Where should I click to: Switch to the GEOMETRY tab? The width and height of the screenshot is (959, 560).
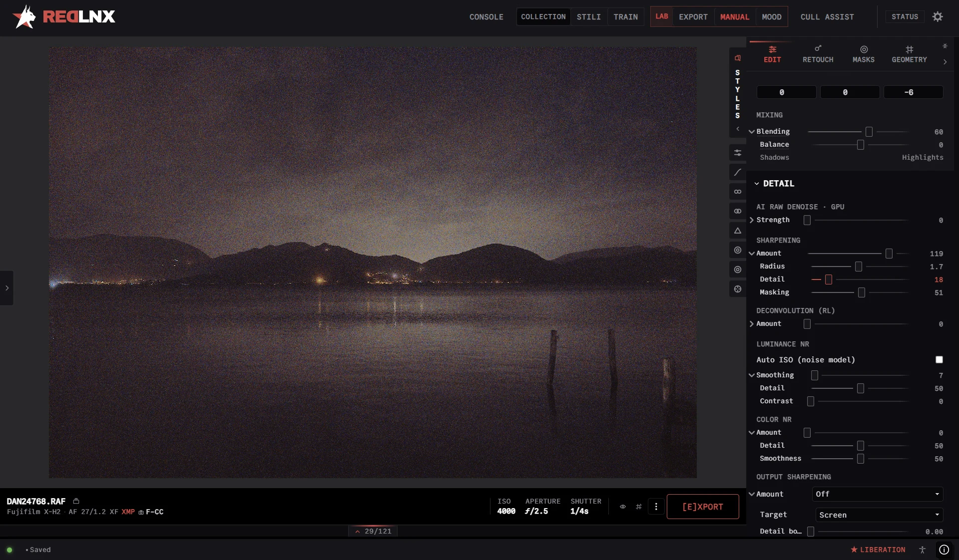click(x=909, y=54)
